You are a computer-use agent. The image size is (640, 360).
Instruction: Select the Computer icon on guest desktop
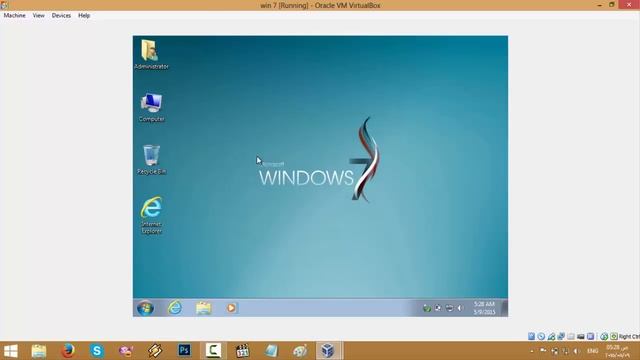151,107
